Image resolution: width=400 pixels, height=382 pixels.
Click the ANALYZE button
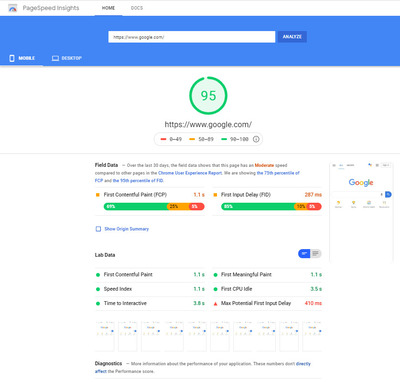(292, 37)
